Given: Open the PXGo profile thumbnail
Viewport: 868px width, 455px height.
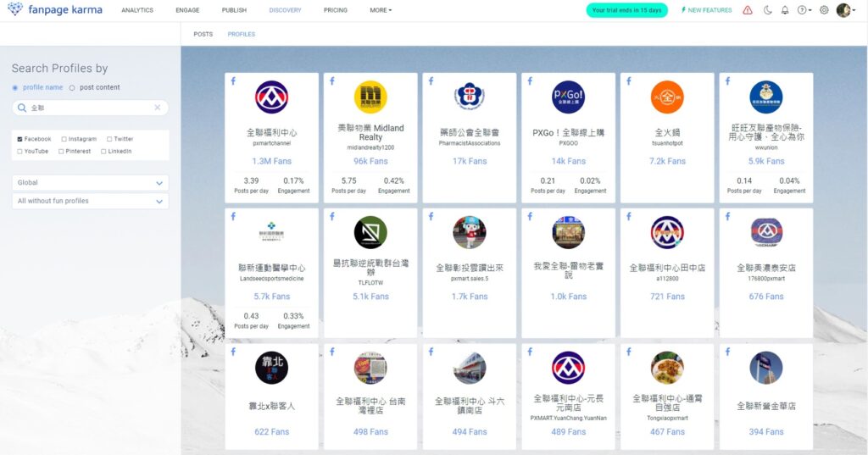Looking at the screenshot, I should 568,97.
